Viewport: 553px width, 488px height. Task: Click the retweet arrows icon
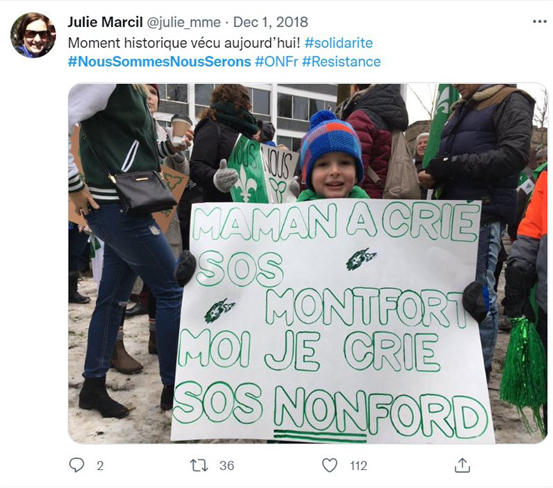199,465
